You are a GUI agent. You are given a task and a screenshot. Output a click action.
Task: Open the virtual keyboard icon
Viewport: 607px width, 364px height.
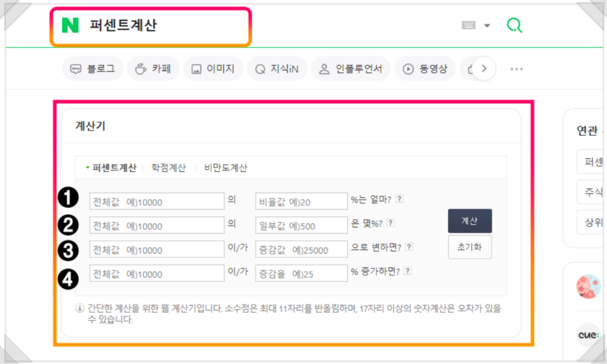tap(469, 25)
